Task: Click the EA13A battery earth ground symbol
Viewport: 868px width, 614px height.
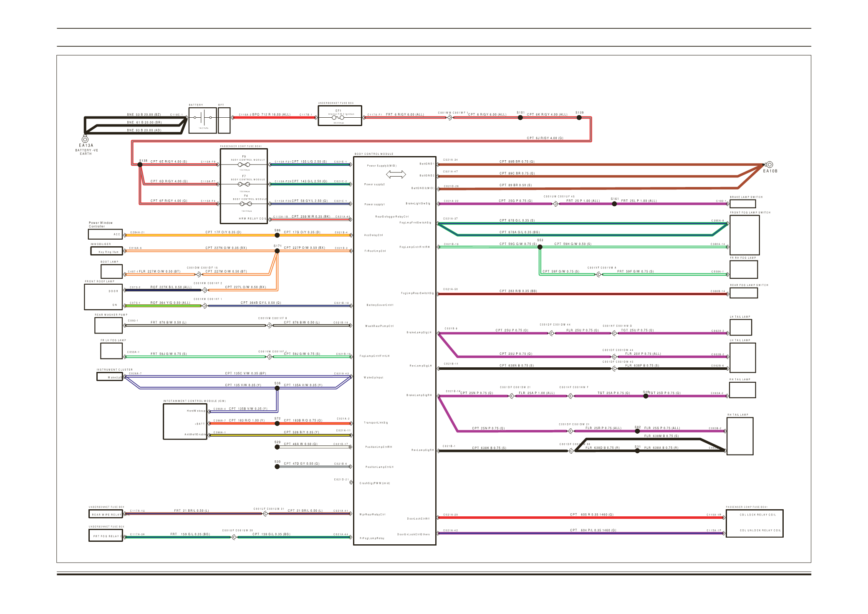Action: pyautogui.click(x=85, y=139)
